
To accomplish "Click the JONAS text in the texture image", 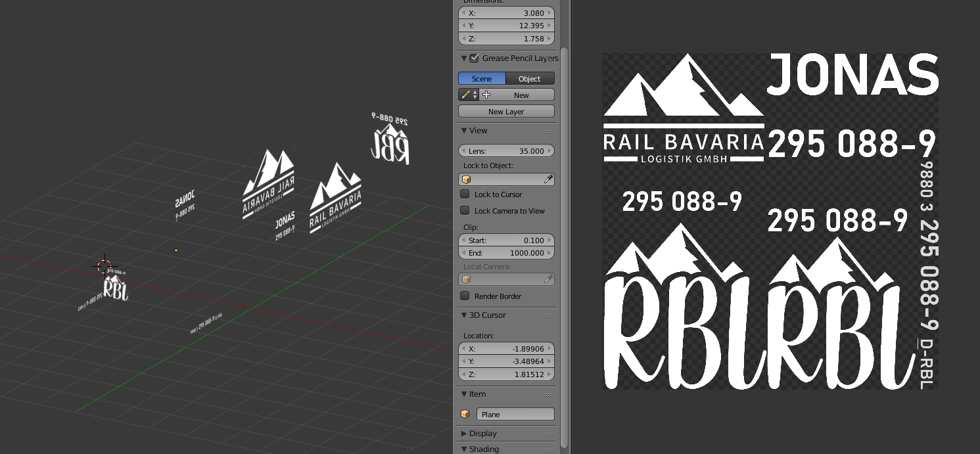I will click(x=852, y=74).
